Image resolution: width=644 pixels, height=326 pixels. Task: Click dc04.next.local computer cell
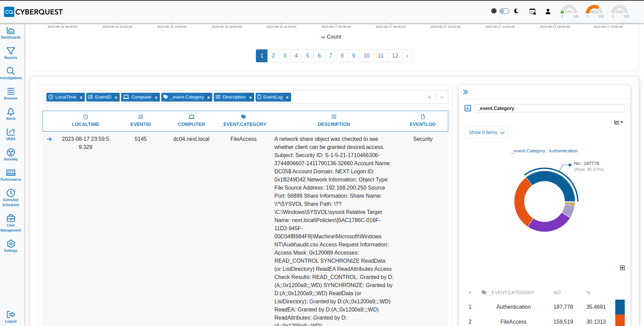[x=191, y=139]
